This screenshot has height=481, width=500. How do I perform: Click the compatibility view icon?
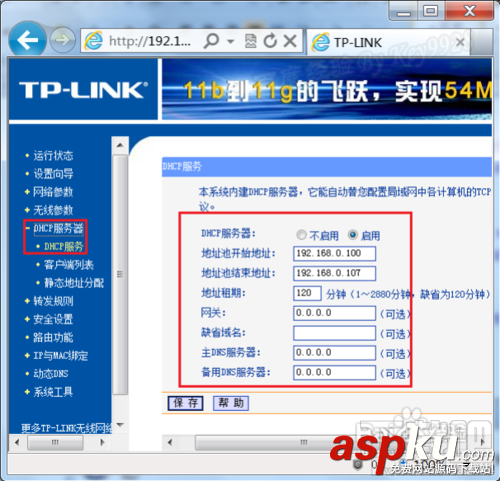coord(250,41)
